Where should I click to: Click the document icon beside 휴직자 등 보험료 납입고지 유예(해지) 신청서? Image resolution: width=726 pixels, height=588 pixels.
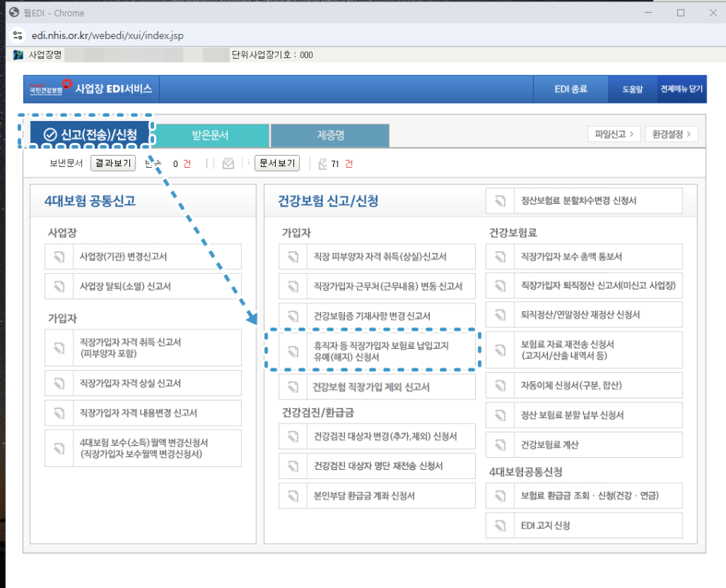tap(292, 350)
